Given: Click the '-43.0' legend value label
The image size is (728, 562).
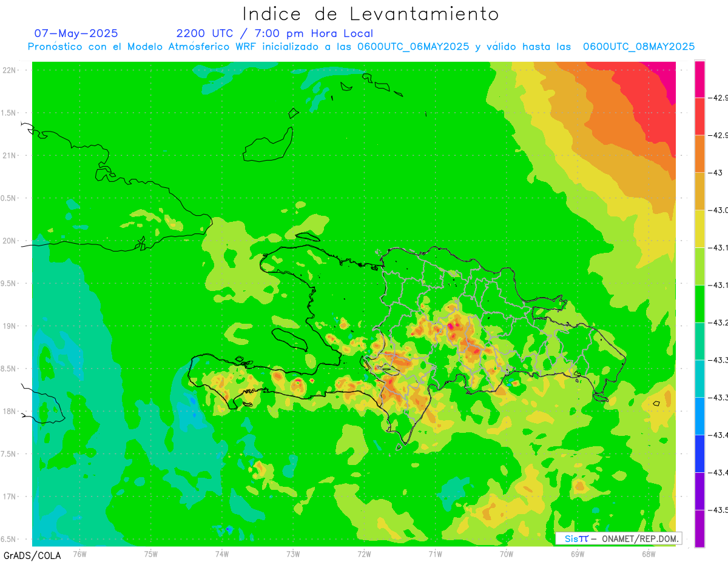Looking at the screenshot, I should [718, 210].
